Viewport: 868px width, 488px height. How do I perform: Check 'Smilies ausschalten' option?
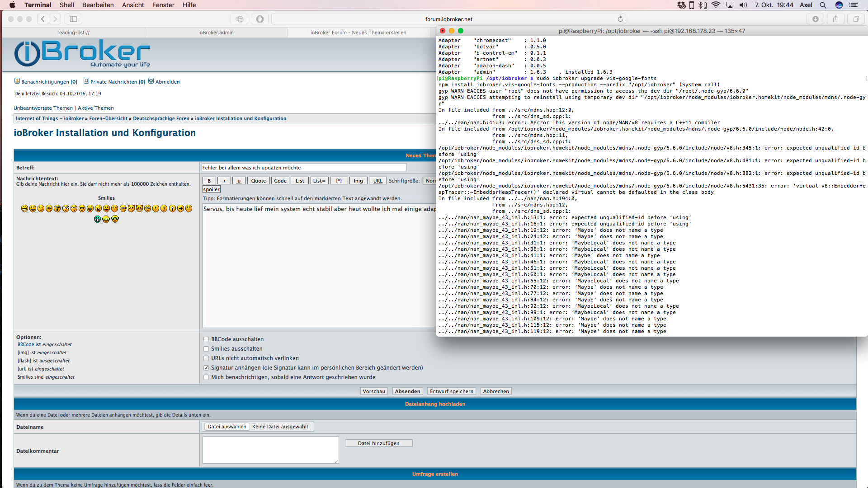pyautogui.click(x=206, y=349)
